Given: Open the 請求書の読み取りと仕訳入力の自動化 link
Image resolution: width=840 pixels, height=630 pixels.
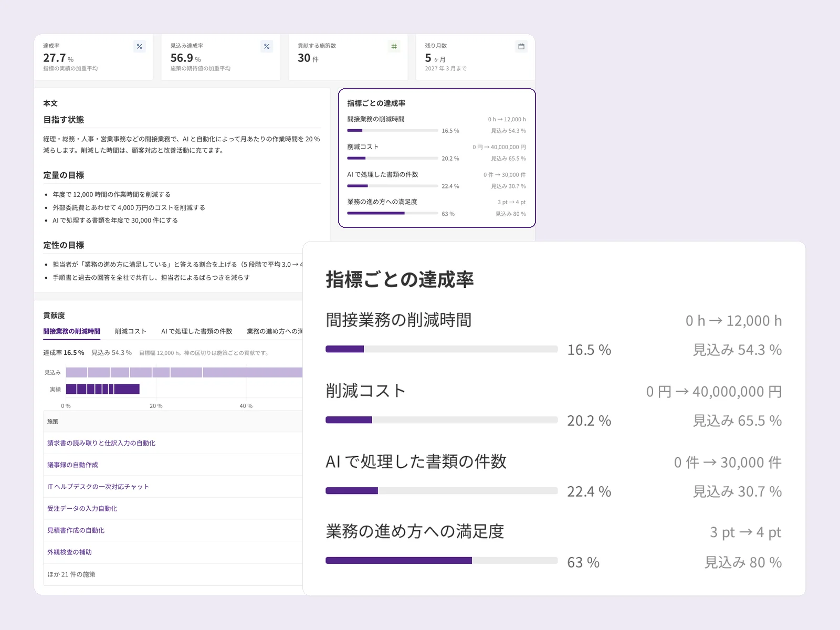Looking at the screenshot, I should (x=101, y=443).
